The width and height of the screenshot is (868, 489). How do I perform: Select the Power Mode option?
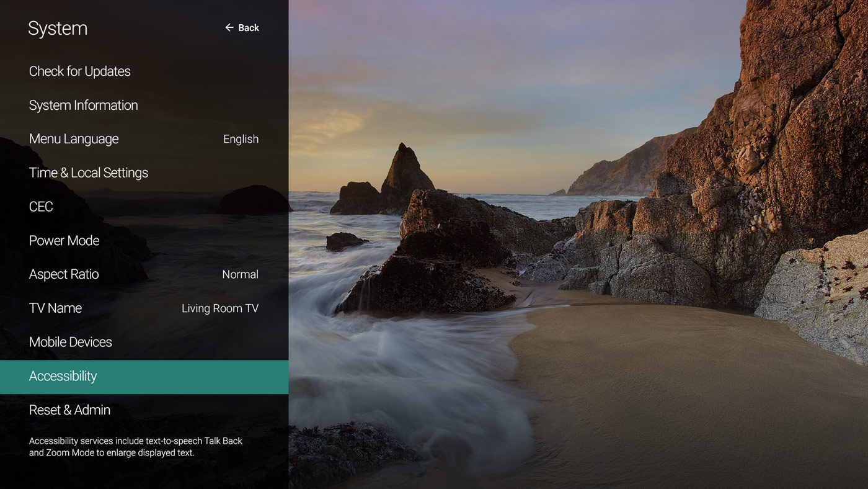[144, 241]
